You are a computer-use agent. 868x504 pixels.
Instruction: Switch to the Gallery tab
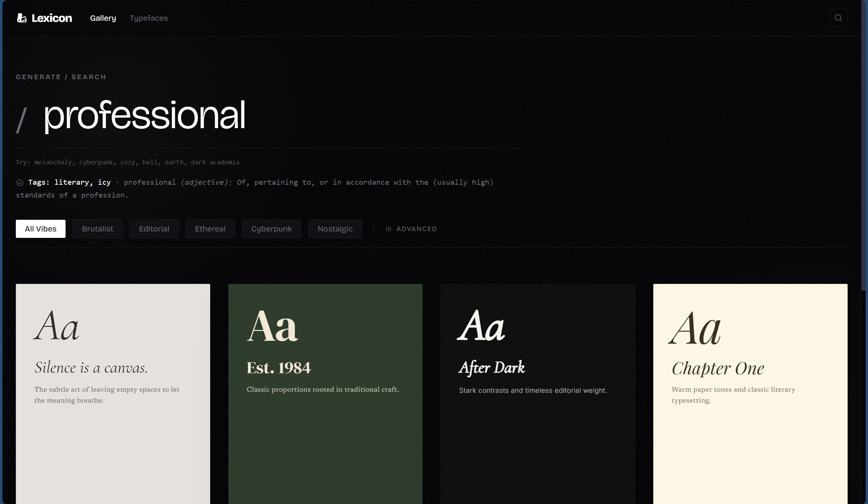point(103,18)
